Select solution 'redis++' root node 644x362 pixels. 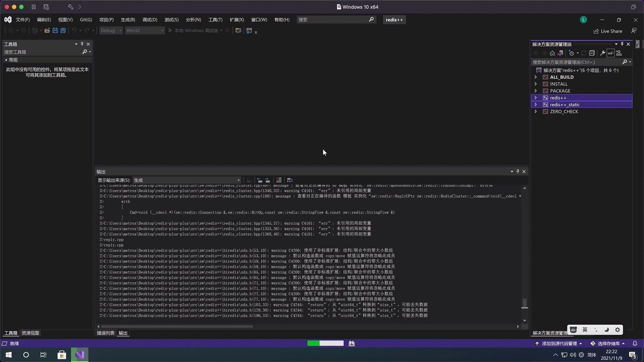coord(581,70)
